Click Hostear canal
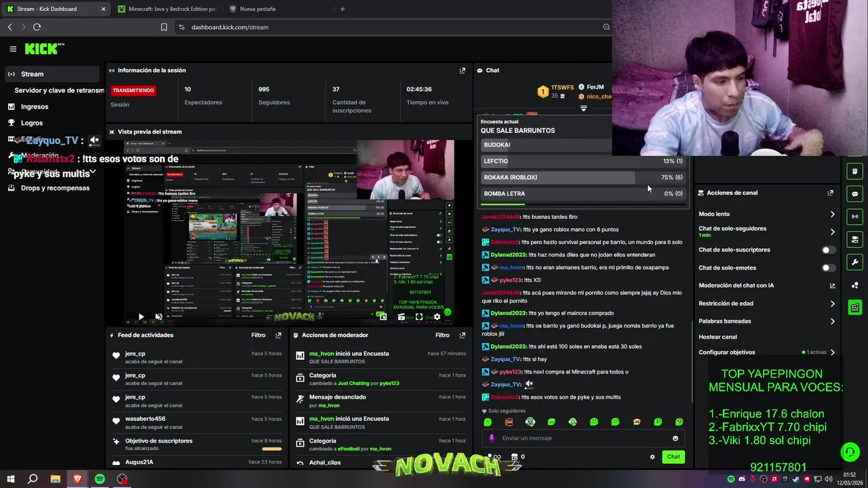868x488 pixels. (x=717, y=337)
